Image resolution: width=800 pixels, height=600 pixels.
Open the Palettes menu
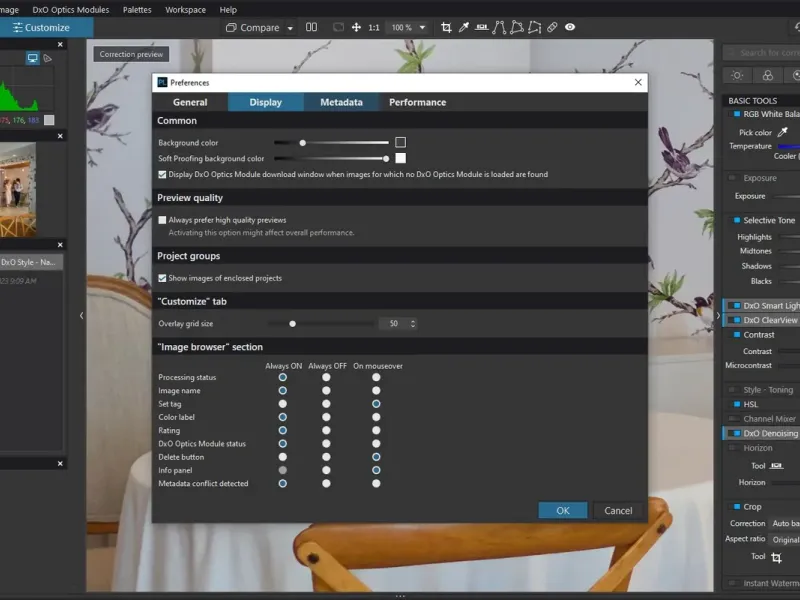click(137, 10)
